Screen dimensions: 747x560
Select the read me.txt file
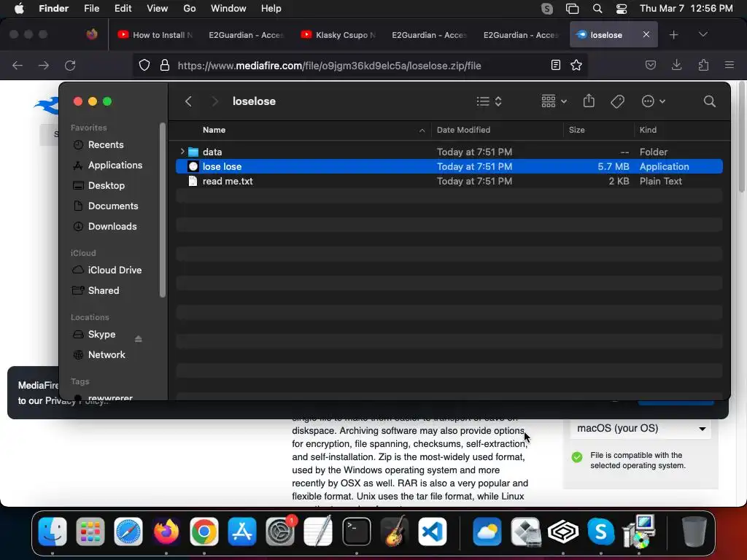pyautogui.click(x=449, y=181)
